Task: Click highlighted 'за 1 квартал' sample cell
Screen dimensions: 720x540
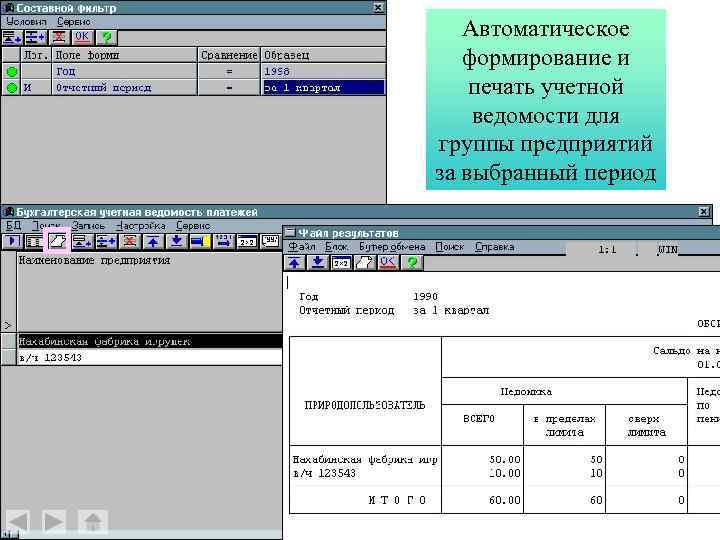Action: point(323,87)
